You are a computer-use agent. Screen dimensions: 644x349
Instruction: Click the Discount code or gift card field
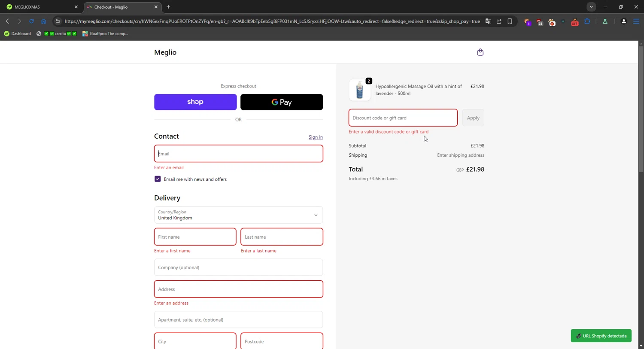pos(403,118)
